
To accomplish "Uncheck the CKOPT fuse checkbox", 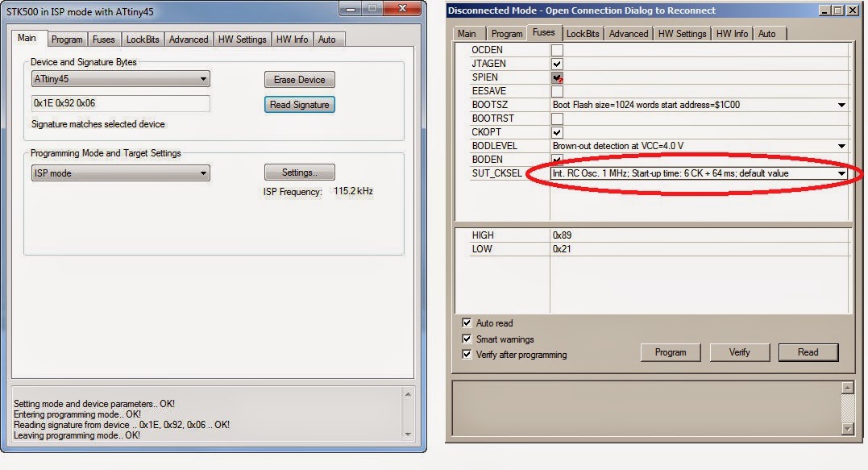I will tap(557, 133).
